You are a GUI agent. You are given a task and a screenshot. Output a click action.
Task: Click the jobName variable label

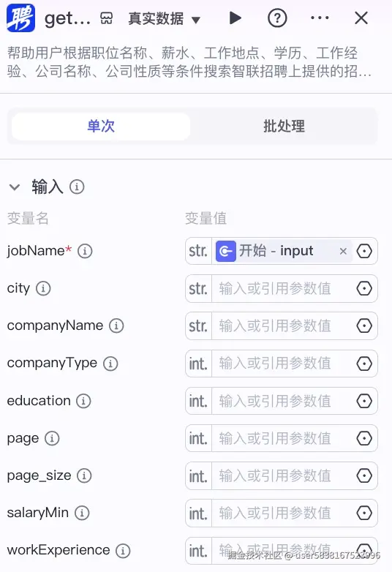coord(39,251)
